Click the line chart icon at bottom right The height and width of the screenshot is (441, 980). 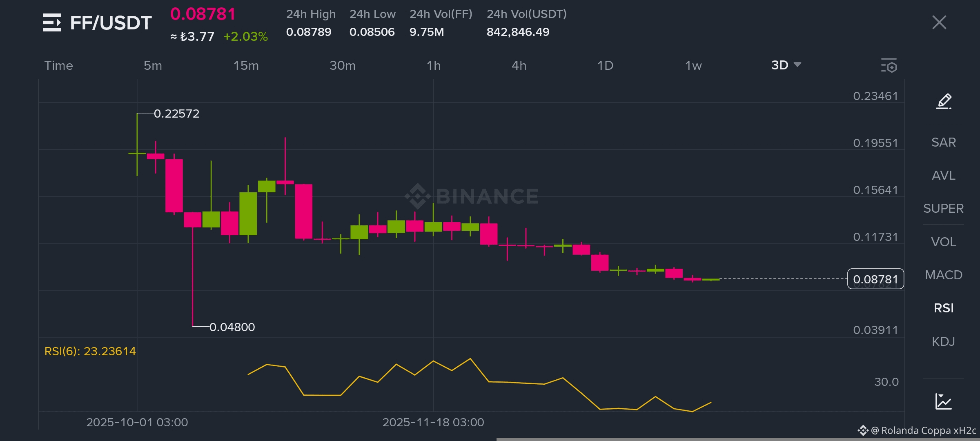click(943, 401)
